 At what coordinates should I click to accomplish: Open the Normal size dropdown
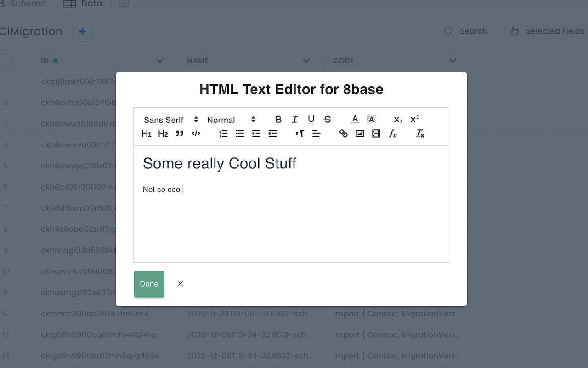[x=231, y=120]
